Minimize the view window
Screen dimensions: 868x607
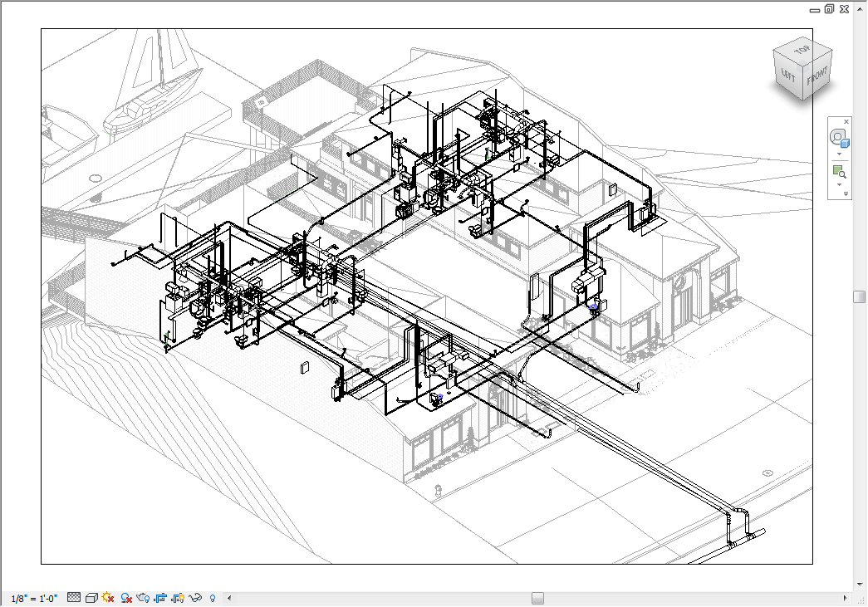(815, 10)
